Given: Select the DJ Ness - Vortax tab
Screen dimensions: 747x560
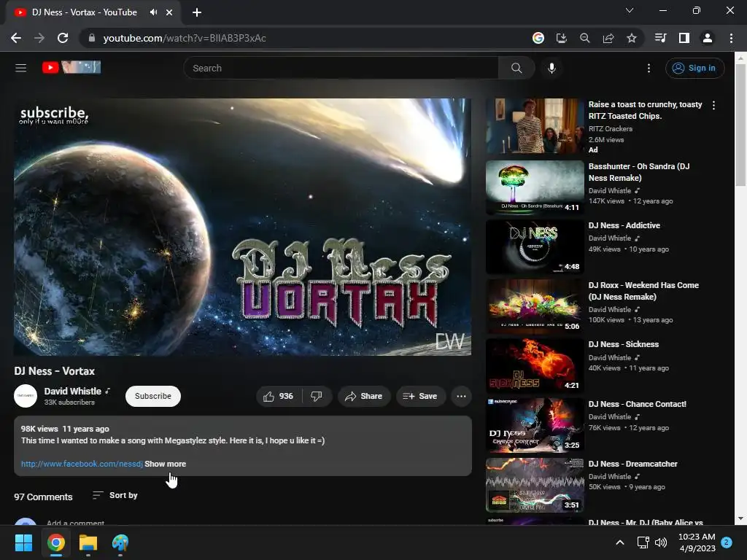Looking at the screenshot, I should [85, 12].
